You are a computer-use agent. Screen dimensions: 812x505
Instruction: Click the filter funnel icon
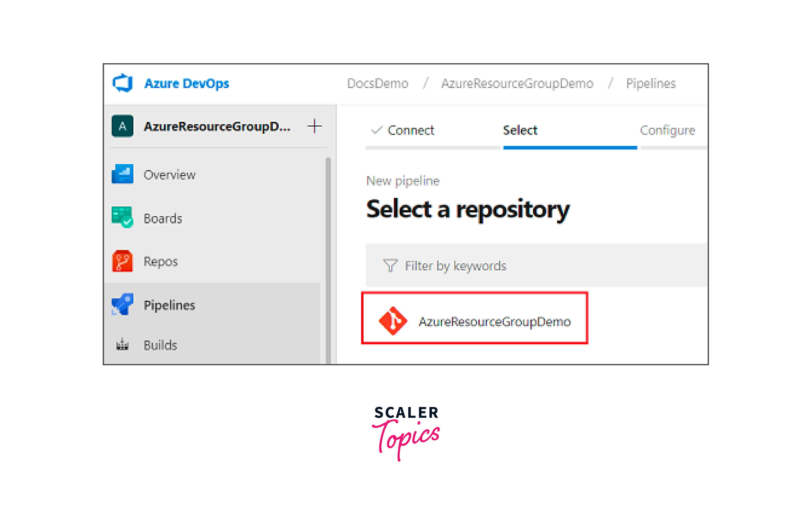[390, 266]
